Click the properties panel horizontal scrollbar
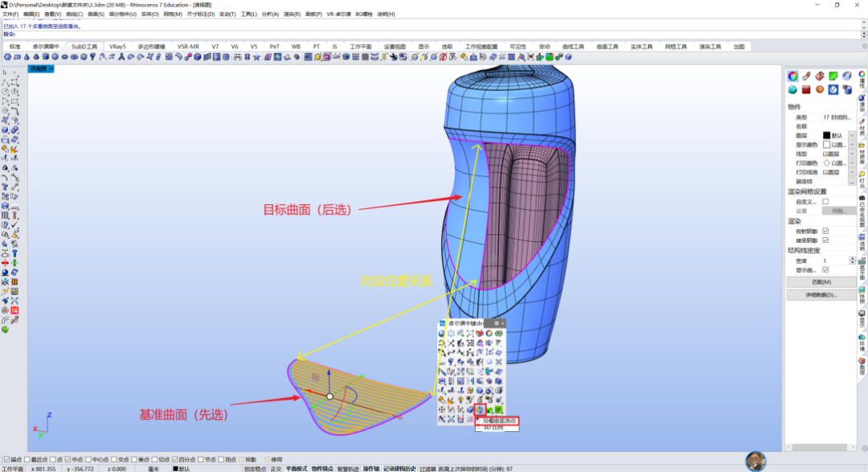 click(821, 447)
